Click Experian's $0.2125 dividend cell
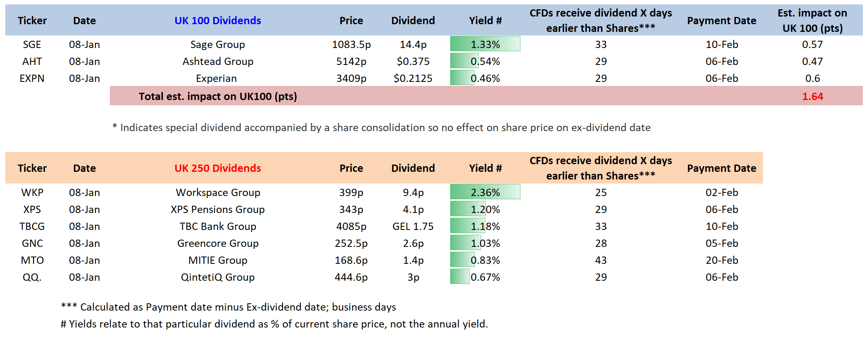The height and width of the screenshot is (338, 868). tap(413, 78)
